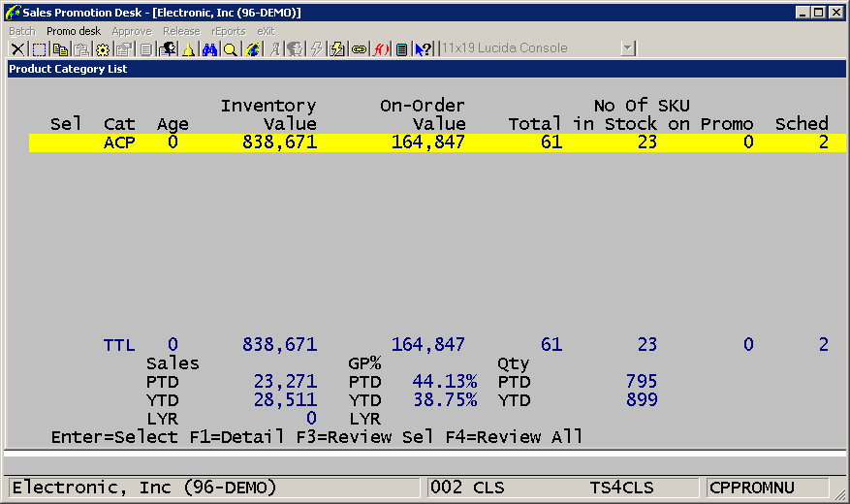
Task: Click the grayed properties toolbar icon
Action: tap(124, 49)
